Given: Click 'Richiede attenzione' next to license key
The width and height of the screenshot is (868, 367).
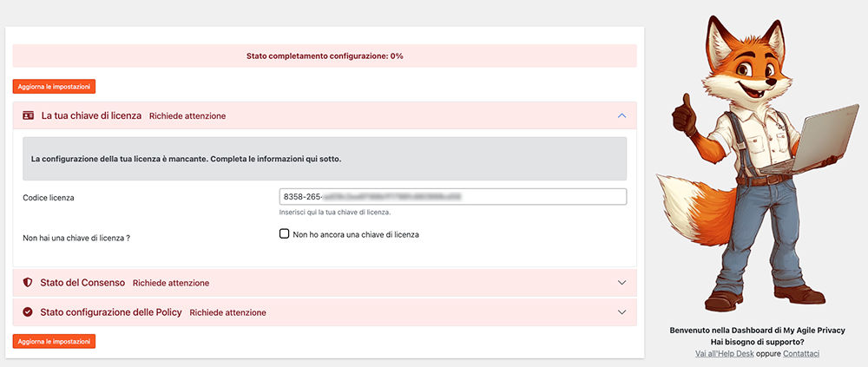Looking at the screenshot, I should [187, 115].
